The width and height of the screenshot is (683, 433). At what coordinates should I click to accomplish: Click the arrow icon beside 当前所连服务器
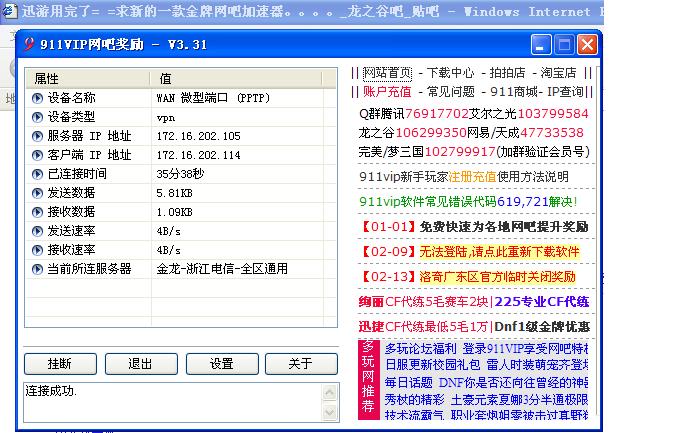click(37, 269)
